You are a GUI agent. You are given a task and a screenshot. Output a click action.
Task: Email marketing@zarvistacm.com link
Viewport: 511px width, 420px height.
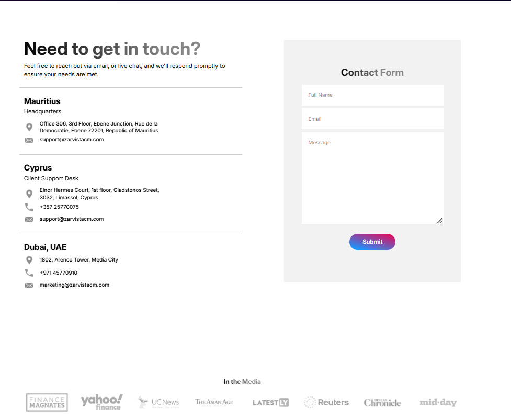pos(74,285)
